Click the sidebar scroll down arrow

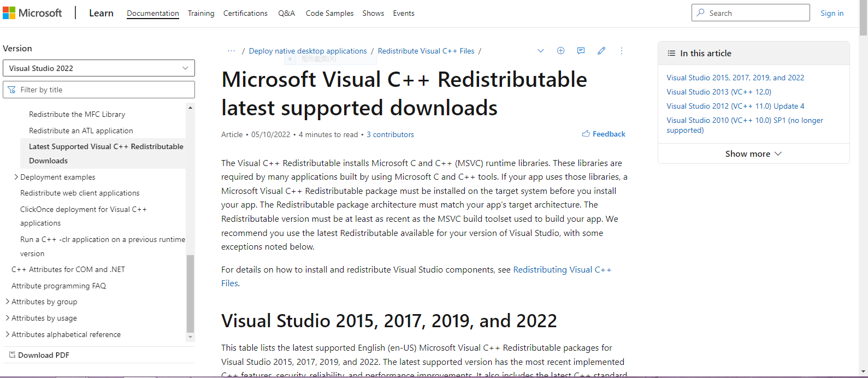tap(190, 337)
